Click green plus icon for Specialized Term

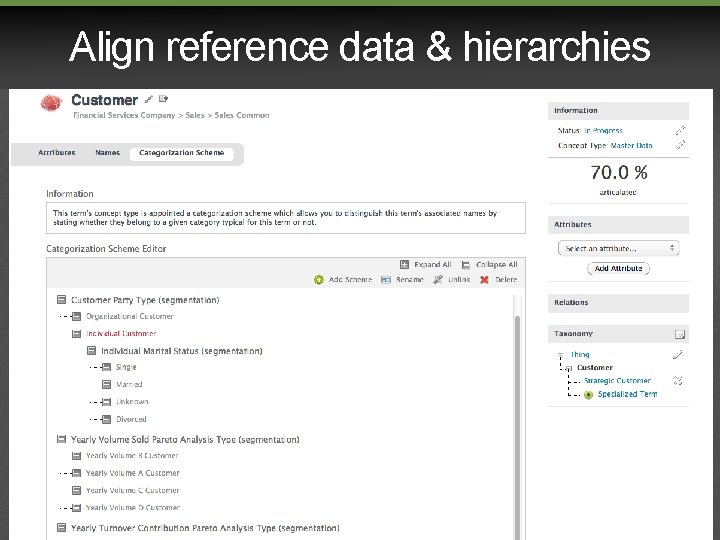[588, 394]
